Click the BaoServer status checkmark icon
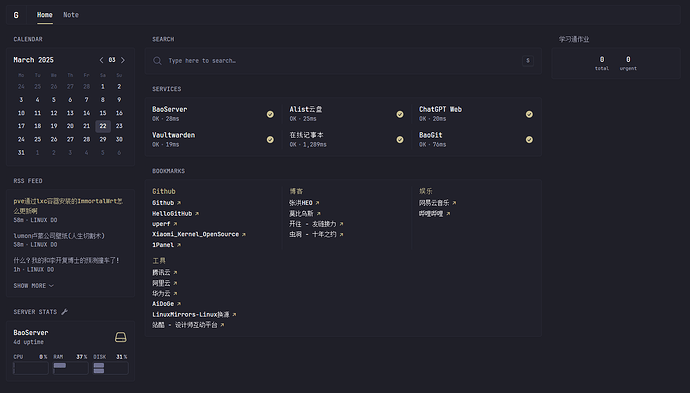This screenshot has width=690, height=393. (x=270, y=114)
